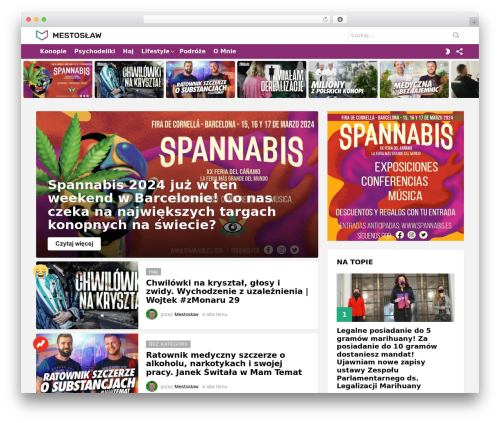
Task: Click the Haj category tag
Action: (153, 272)
